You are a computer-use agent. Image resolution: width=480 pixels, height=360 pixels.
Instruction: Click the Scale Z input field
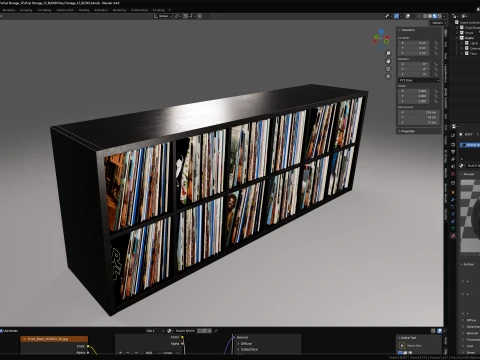pos(415,101)
